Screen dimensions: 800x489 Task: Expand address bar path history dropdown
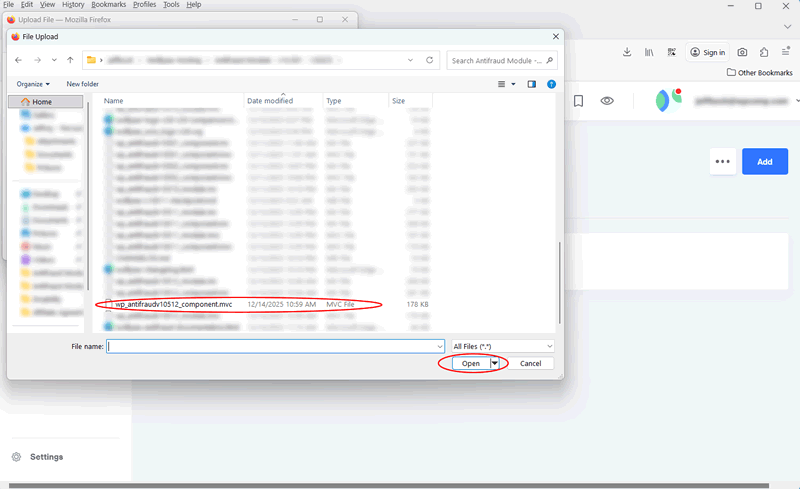click(410, 60)
